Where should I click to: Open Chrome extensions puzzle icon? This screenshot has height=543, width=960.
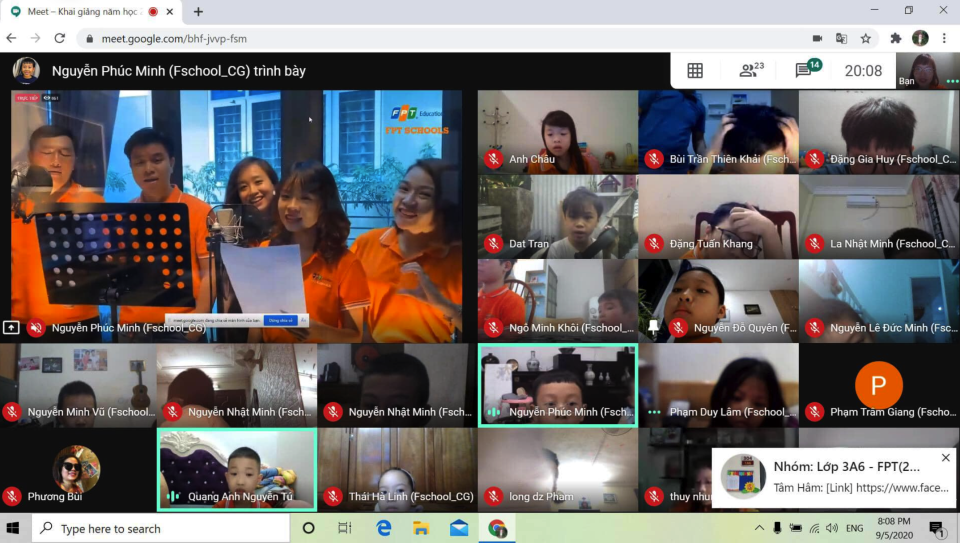[895, 38]
